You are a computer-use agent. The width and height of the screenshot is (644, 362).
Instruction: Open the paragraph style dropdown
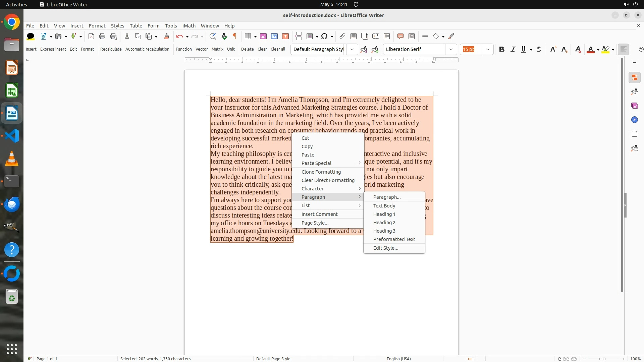pyautogui.click(x=352, y=50)
